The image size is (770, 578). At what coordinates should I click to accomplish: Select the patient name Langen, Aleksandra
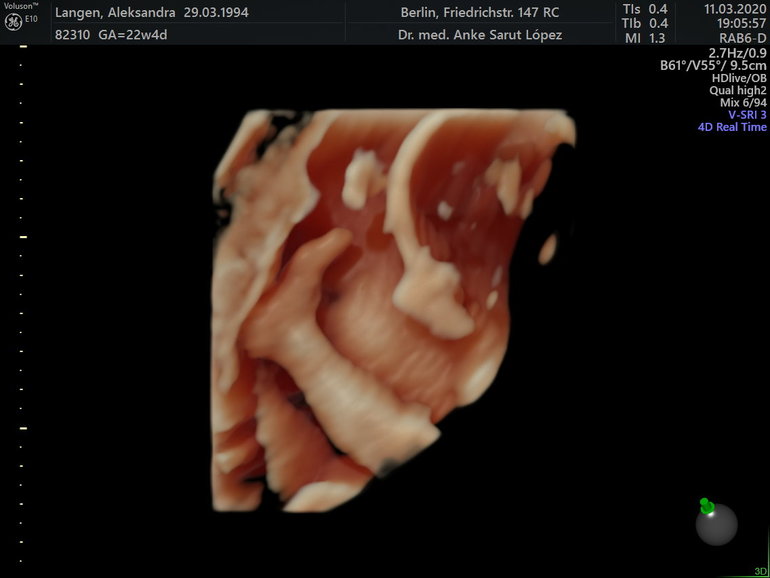(115, 13)
